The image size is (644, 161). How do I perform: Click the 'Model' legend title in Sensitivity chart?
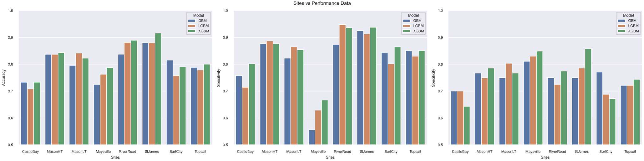click(413, 15)
